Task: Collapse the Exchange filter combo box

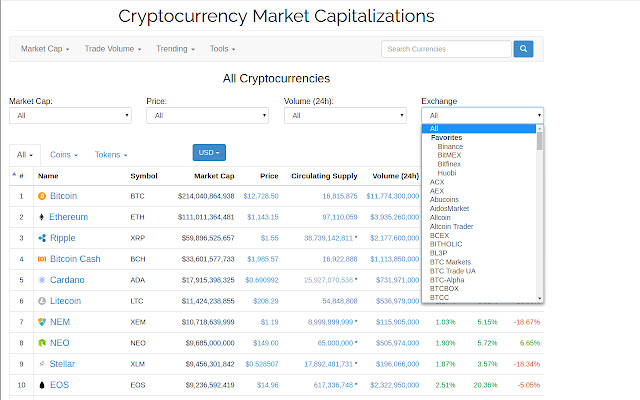Action: point(482,116)
